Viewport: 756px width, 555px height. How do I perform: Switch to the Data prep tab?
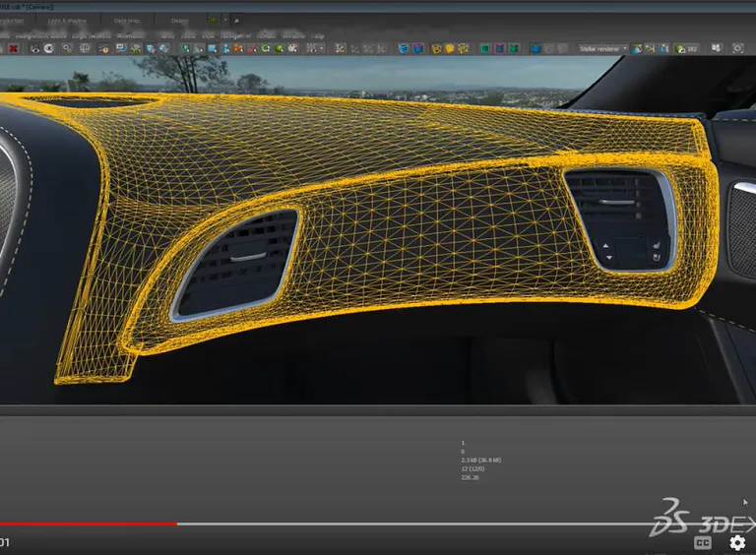pyautogui.click(x=127, y=21)
